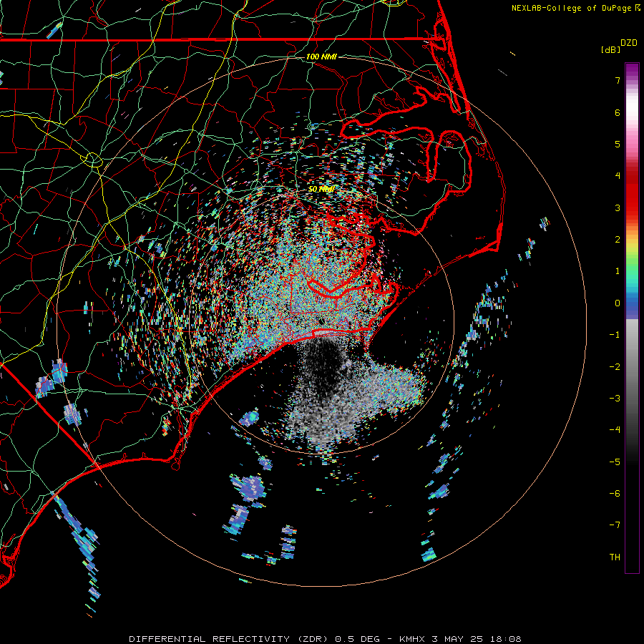The height and width of the screenshot is (644, 644).
Task: Click the 3 value on color scale
Action: click(618, 208)
